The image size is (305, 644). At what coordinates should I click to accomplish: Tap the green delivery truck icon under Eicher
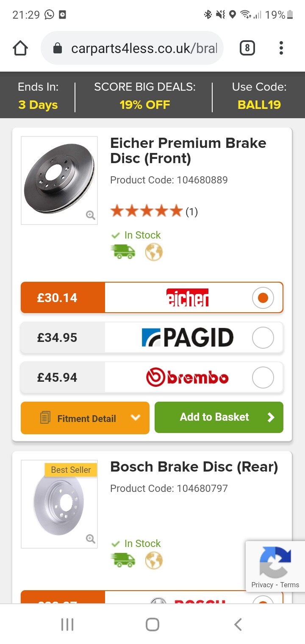click(x=123, y=253)
